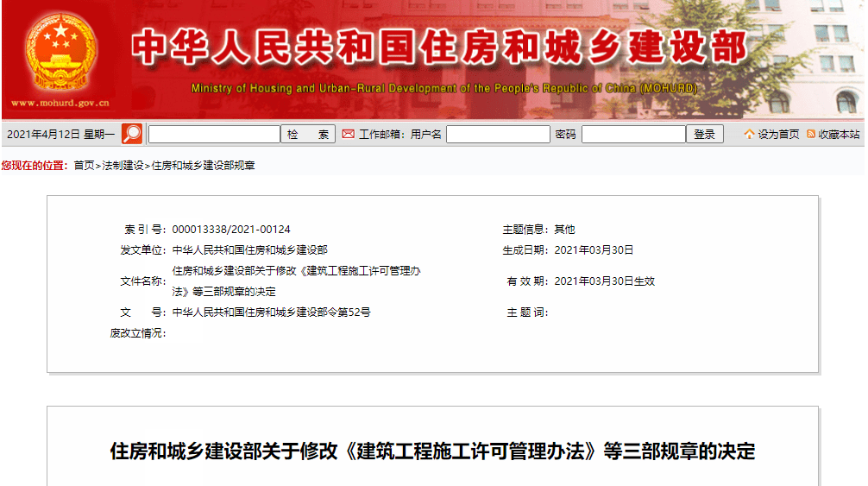
Task: Open 住房和城乡建设部规章 breadcrumb link
Action: [203, 166]
